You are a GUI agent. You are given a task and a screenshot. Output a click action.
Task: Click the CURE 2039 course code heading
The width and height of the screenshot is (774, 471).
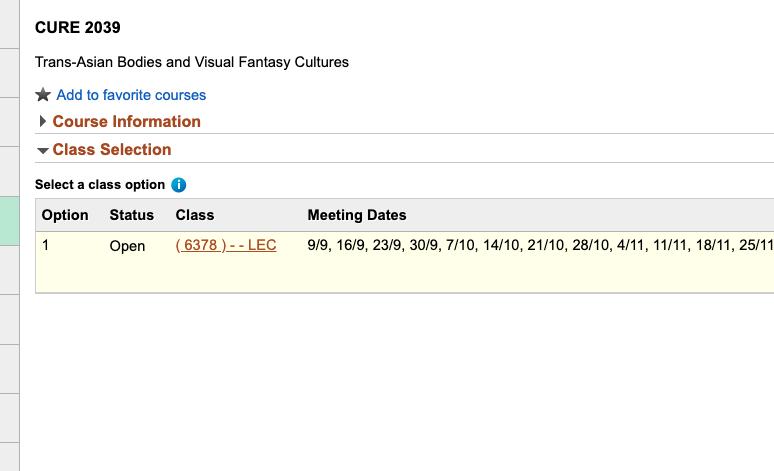tap(77, 27)
